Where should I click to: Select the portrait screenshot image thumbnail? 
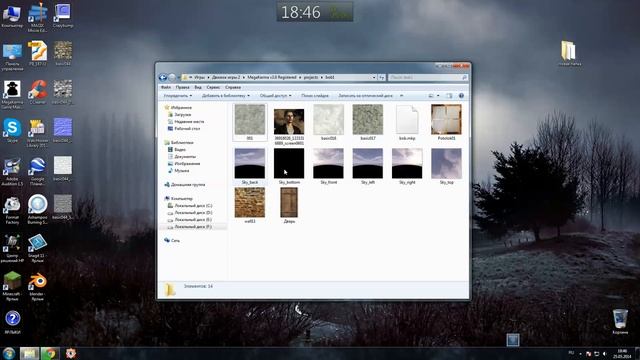(289, 122)
